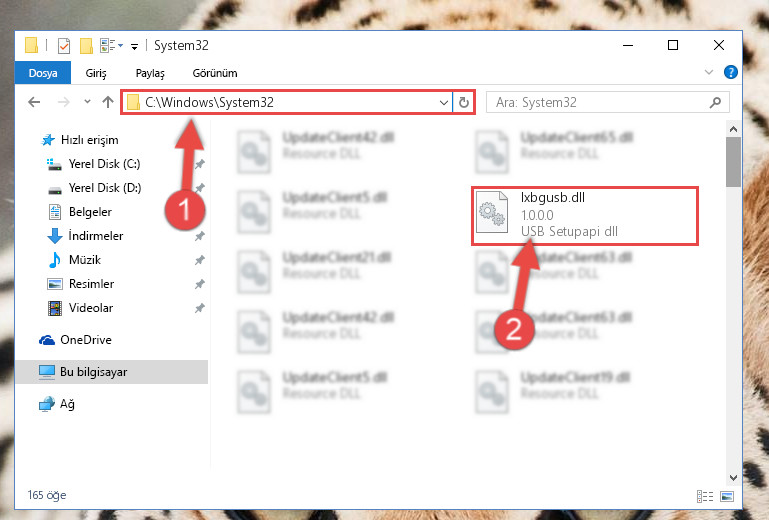
Task: Click the Back navigation arrow
Action: 34,102
